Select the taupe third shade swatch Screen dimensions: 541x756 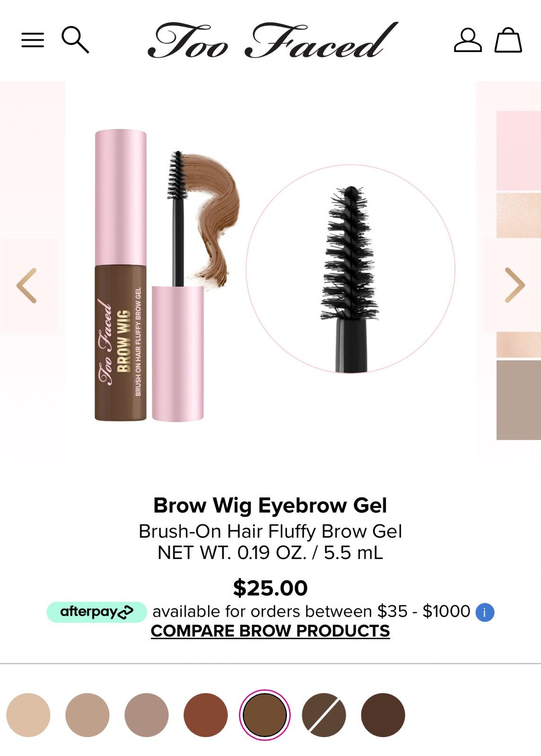147,715
